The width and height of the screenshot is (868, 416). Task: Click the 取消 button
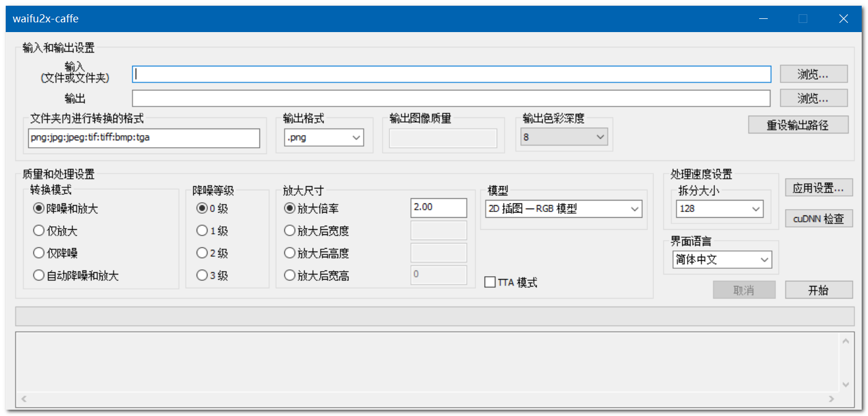coord(744,290)
